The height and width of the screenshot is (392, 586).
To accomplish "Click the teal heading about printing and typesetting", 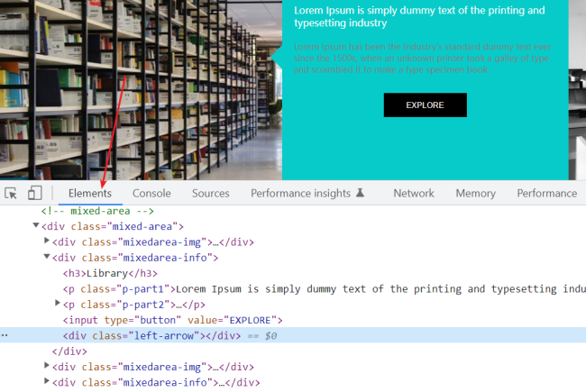I will click(x=419, y=16).
